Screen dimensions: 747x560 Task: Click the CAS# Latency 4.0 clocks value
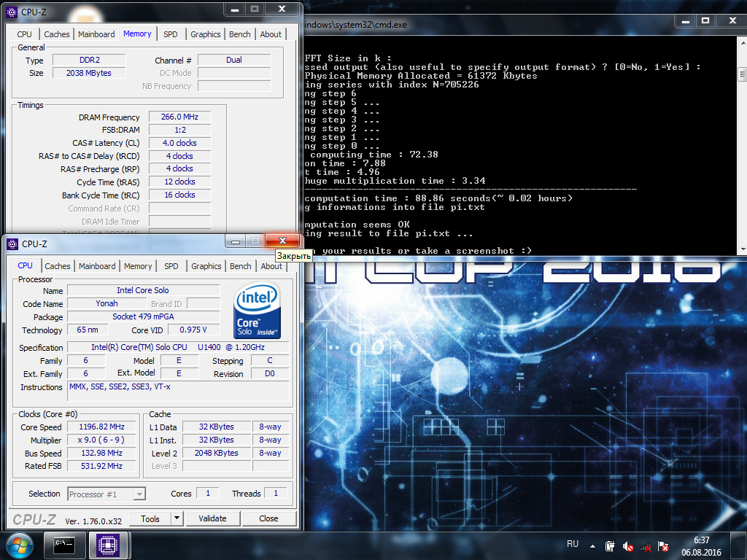[179, 143]
